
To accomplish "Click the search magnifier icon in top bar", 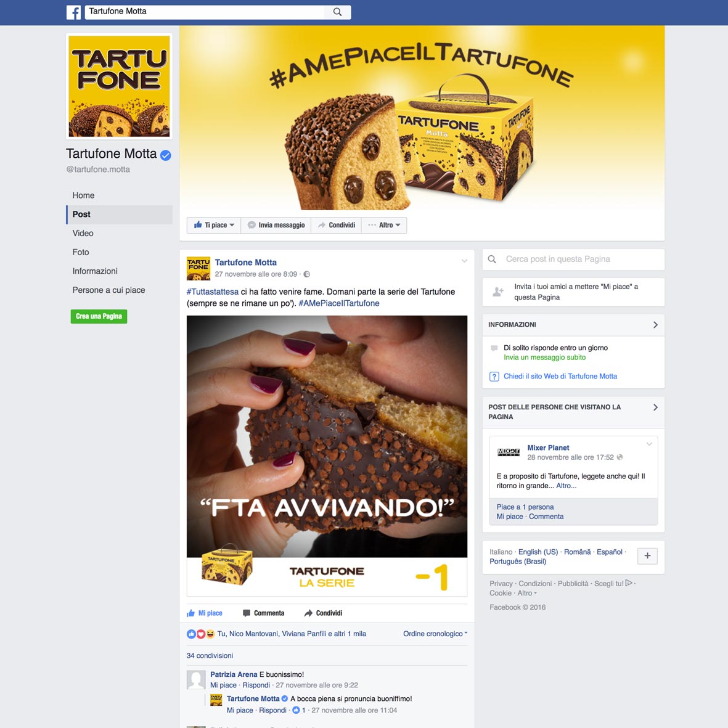I will (338, 12).
